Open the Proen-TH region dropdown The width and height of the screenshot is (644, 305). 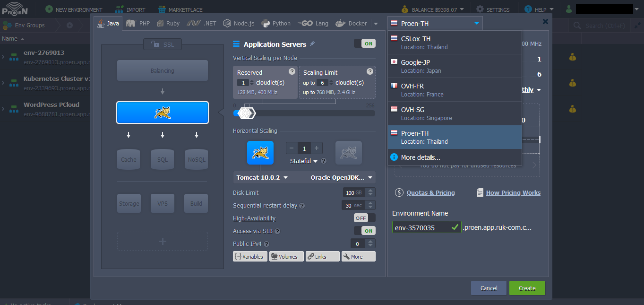click(435, 23)
